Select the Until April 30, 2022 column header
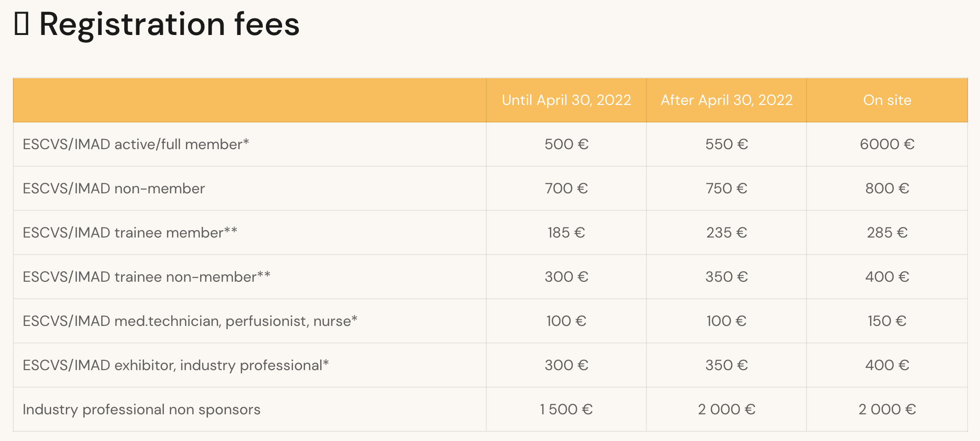Image resolution: width=980 pixels, height=441 pixels. coord(566,100)
